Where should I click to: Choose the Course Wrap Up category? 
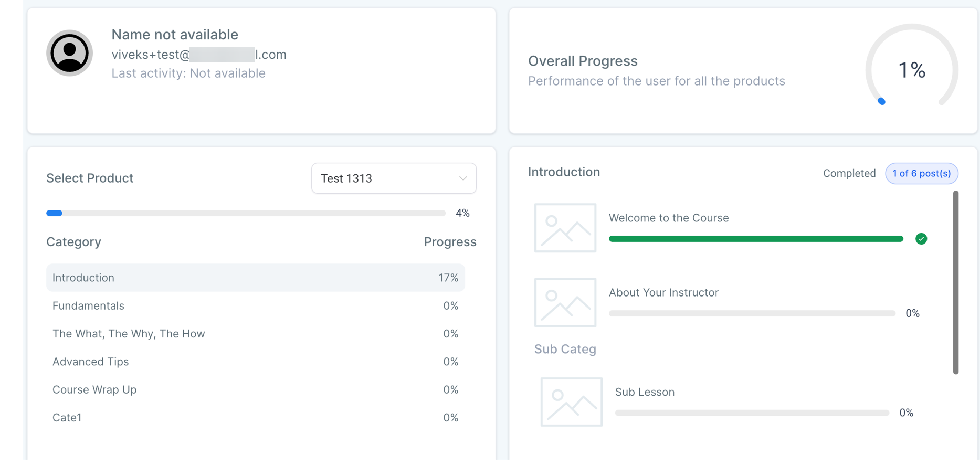[x=94, y=389]
